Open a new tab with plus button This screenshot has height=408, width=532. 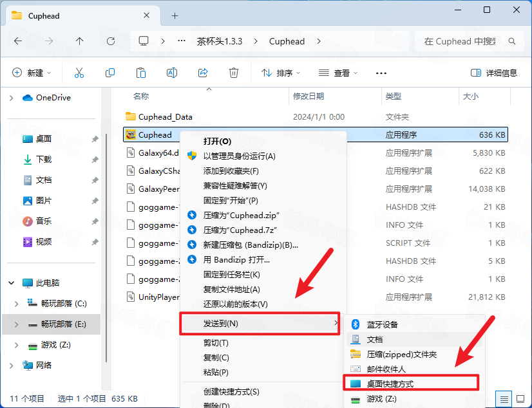pyautogui.click(x=175, y=15)
